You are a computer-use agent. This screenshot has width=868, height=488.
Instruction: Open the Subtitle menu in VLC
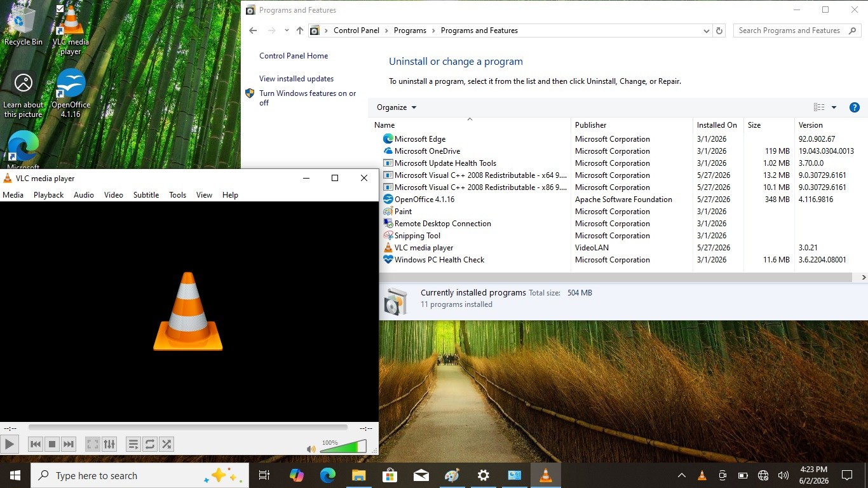(x=146, y=195)
